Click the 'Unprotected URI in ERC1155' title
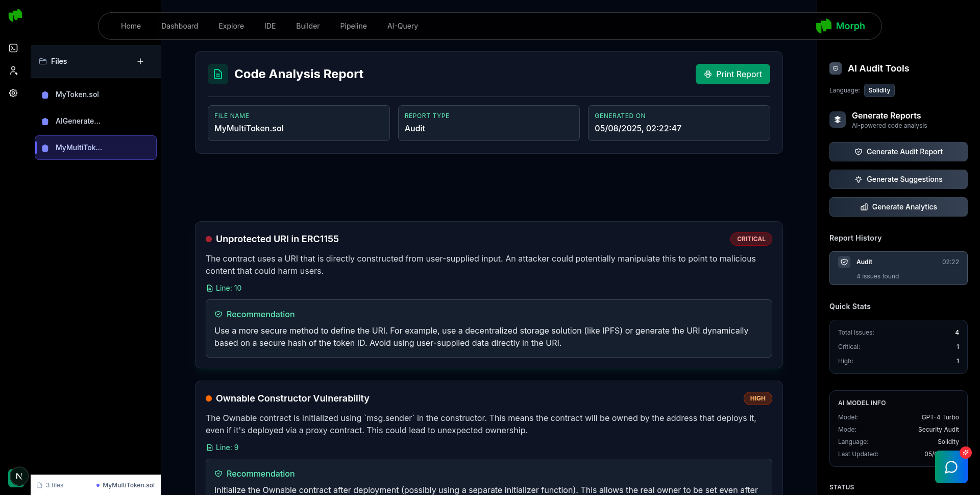The height and width of the screenshot is (495, 980). 277,239
